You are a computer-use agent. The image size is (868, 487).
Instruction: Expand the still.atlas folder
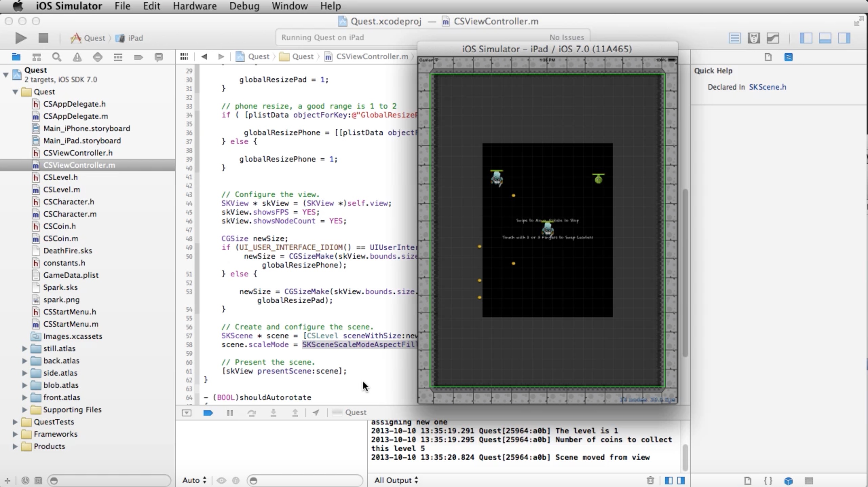(24, 348)
